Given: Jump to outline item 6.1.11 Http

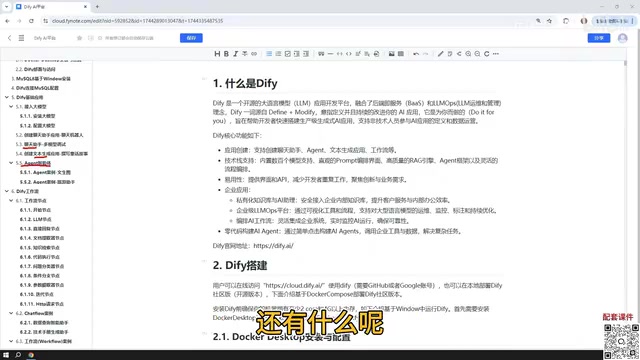Looking at the screenshot, I should 42,304.
